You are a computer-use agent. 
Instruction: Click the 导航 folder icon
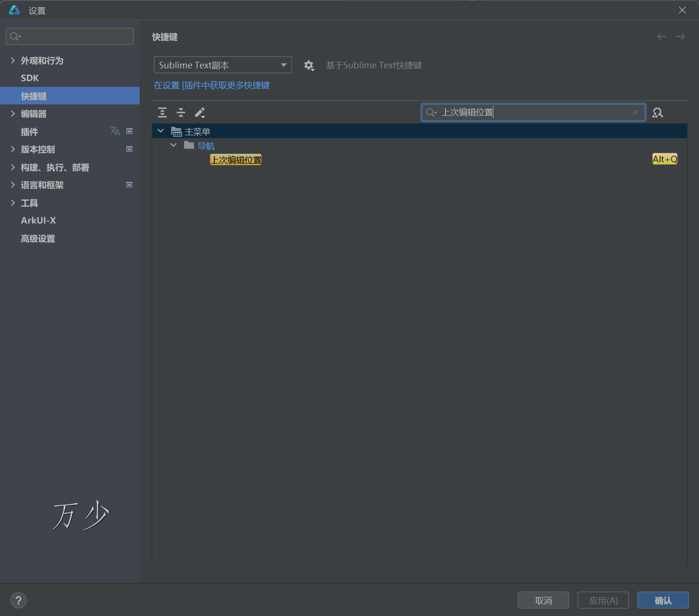pyautogui.click(x=189, y=145)
